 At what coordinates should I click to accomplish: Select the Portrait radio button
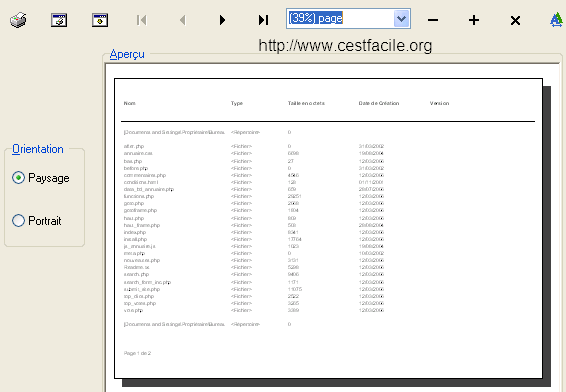pyautogui.click(x=18, y=221)
